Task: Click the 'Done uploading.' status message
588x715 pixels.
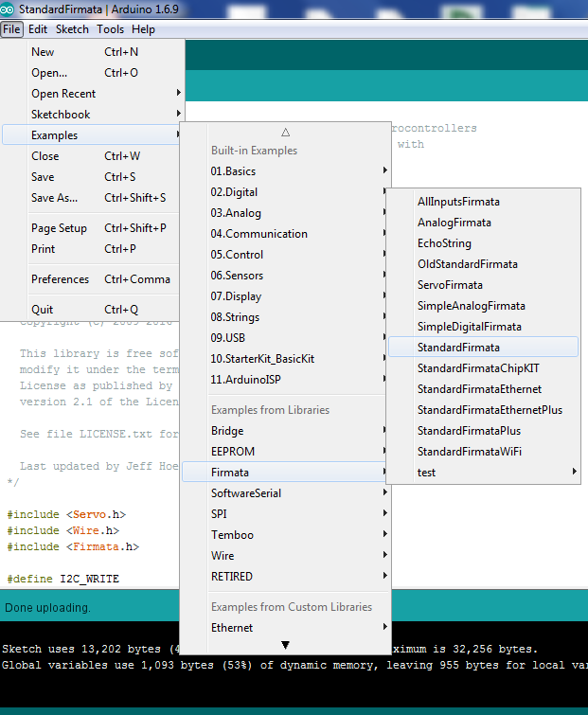Action: coord(48,608)
